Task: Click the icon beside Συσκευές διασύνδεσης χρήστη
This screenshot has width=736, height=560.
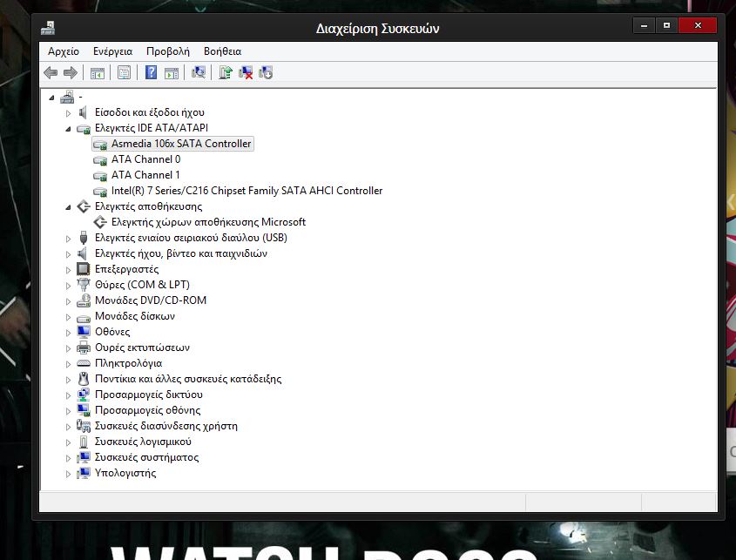Action: [x=84, y=426]
